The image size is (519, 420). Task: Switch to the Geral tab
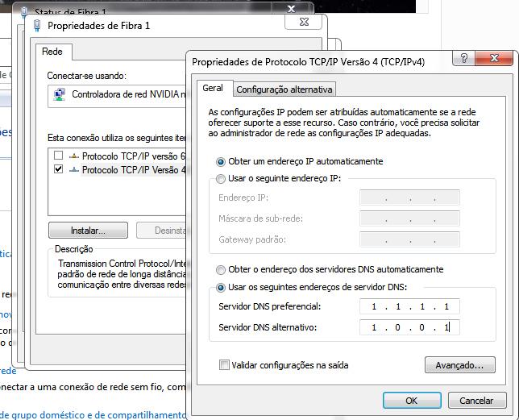point(213,88)
